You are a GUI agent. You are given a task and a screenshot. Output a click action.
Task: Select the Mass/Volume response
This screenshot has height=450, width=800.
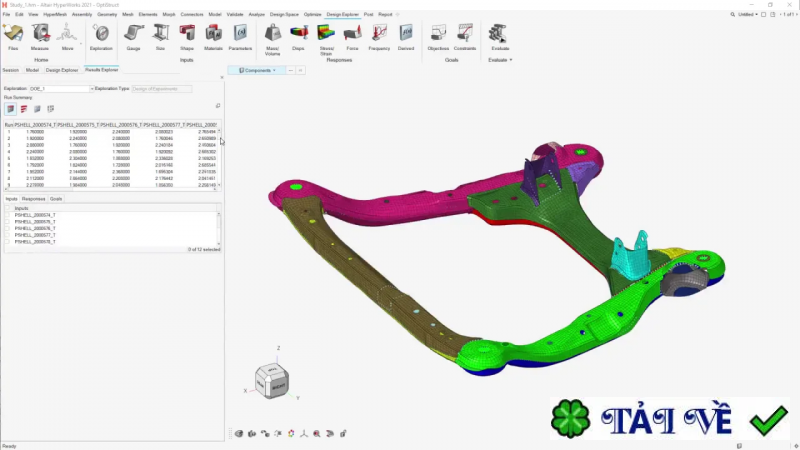[x=272, y=39]
